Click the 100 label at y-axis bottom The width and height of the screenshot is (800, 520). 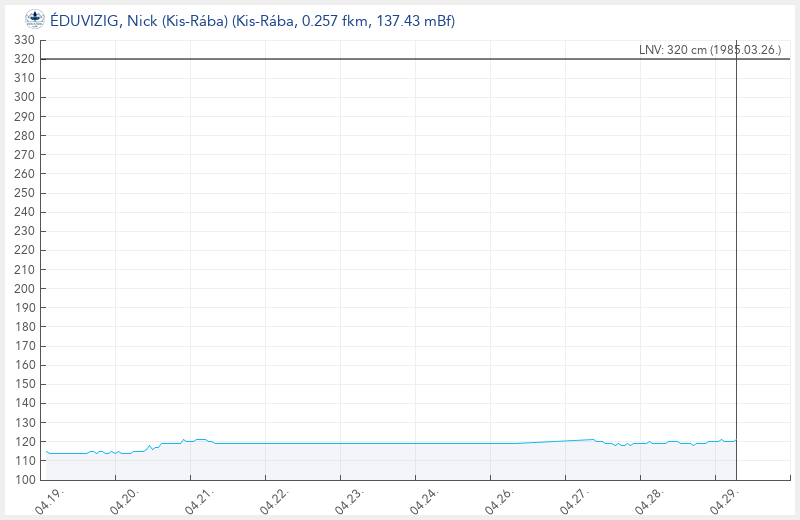coord(24,480)
